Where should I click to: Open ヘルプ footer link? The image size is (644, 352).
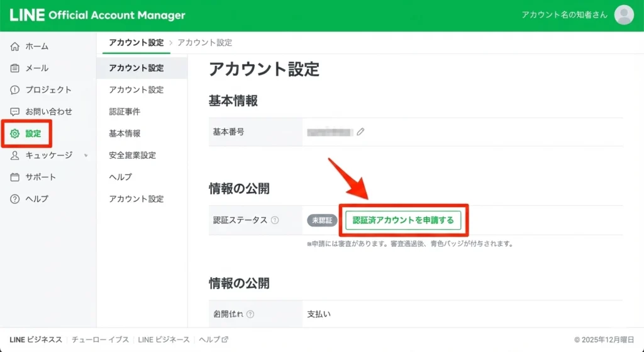tap(209, 339)
